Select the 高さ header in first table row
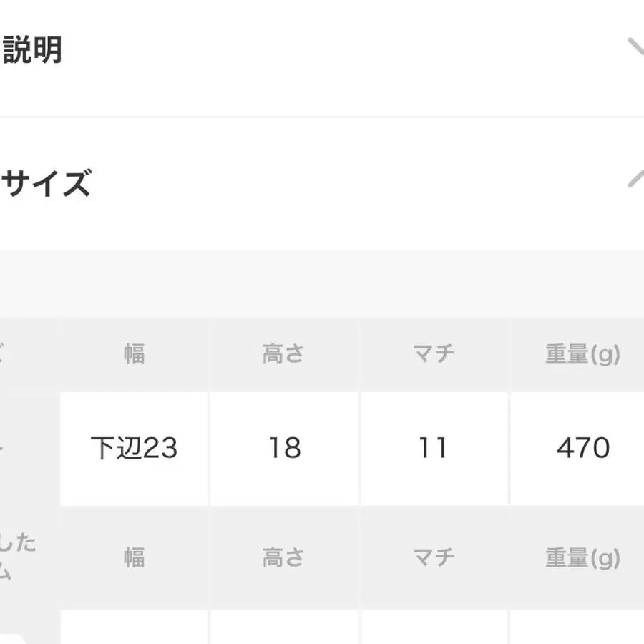Viewport: 644px width, 644px height. pos(283,353)
